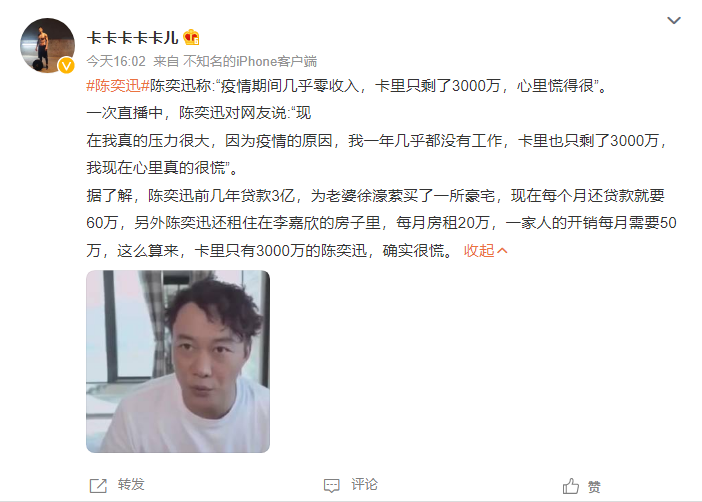Select the 转发 repost label
Image resolution: width=702 pixels, height=502 pixels.
pos(131,485)
